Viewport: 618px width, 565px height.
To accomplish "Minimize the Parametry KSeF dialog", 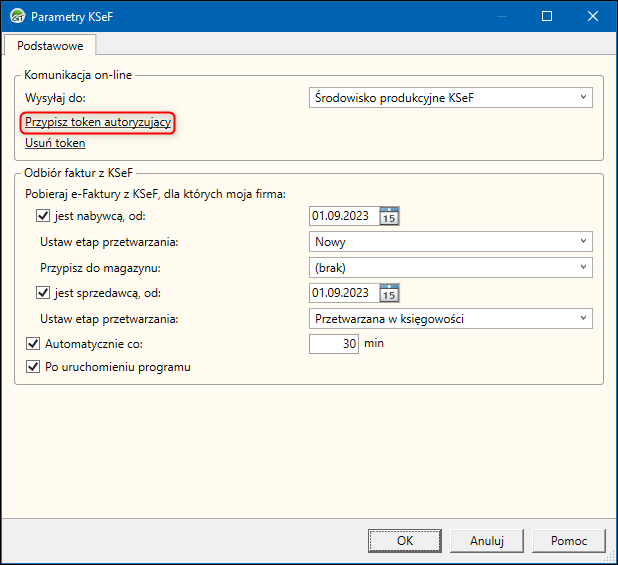I will pos(500,16).
